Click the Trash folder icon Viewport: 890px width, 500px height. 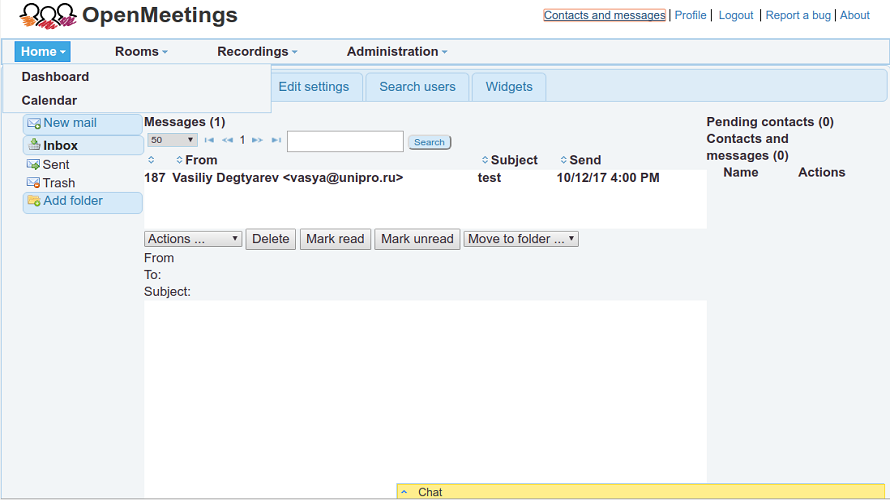click(34, 183)
